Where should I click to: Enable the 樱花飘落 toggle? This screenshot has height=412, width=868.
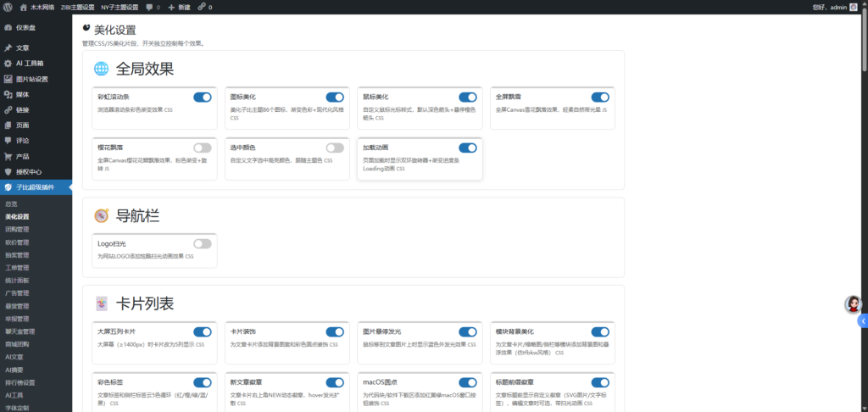pos(202,148)
